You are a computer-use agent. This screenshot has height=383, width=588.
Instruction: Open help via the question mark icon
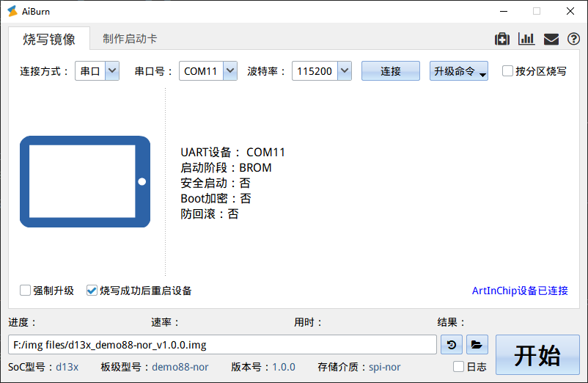coord(573,40)
